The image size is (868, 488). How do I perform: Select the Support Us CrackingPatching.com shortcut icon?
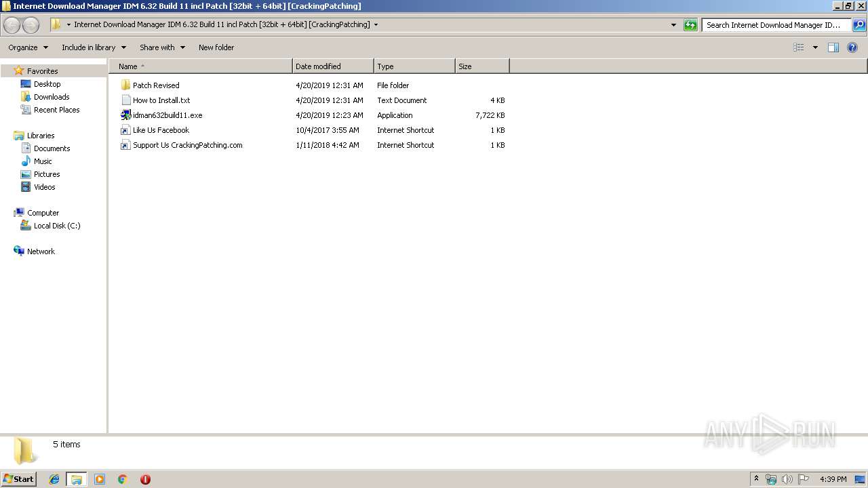(125, 145)
